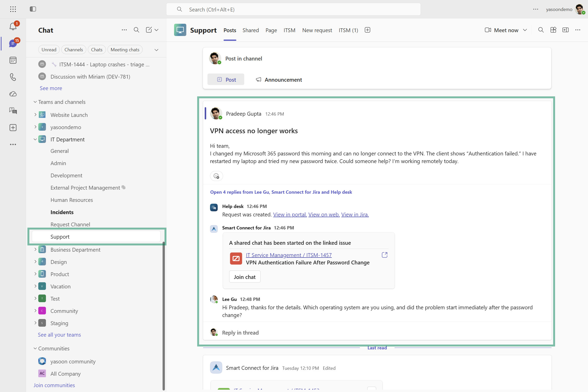
Task: Click the Support channel avatar icon
Action: [180, 30]
